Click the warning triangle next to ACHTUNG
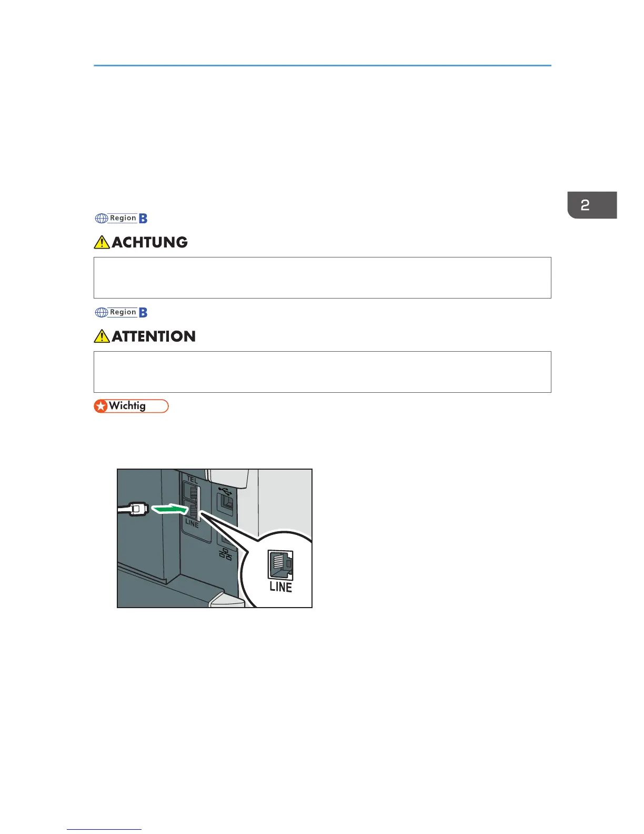Screen dimensions: 644x834 tap(102, 242)
